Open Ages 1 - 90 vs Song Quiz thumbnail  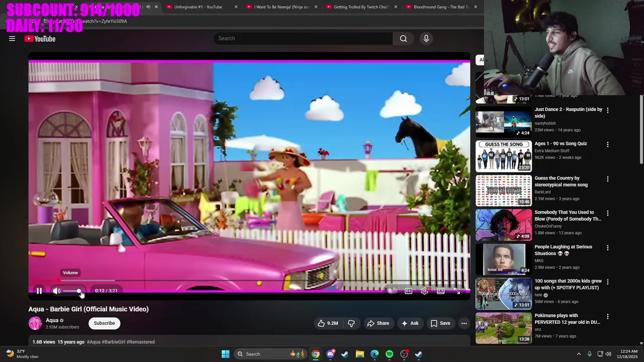(504, 156)
